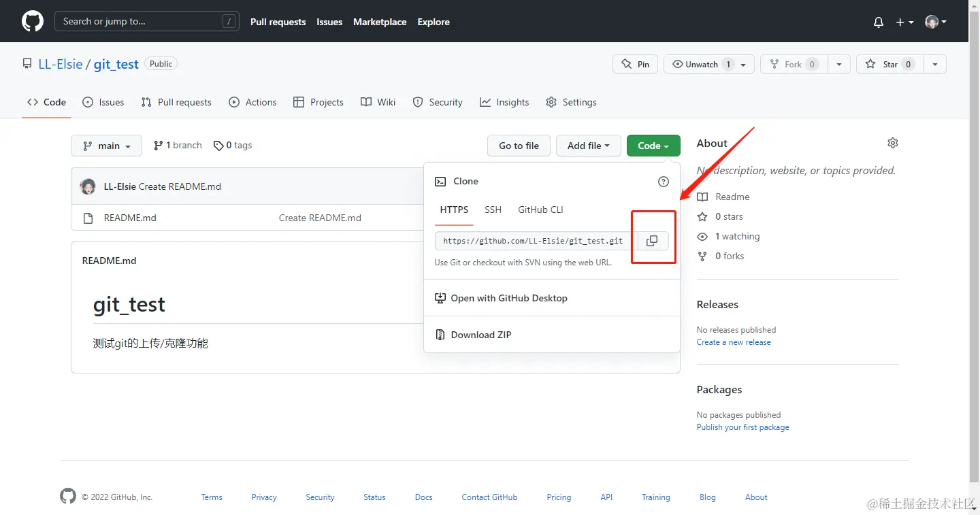Screen dimensions: 980x515
Task: Click the search or jump to field
Action: point(146,22)
